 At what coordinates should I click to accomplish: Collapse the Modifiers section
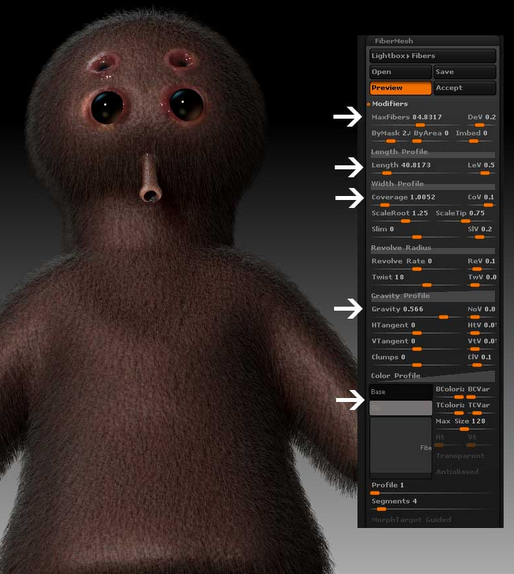click(389, 104)
